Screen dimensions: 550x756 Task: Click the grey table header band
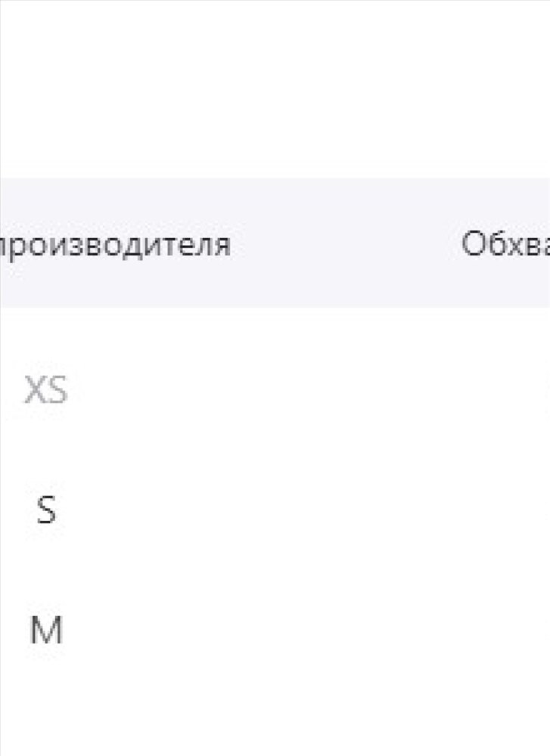[275, 243]
